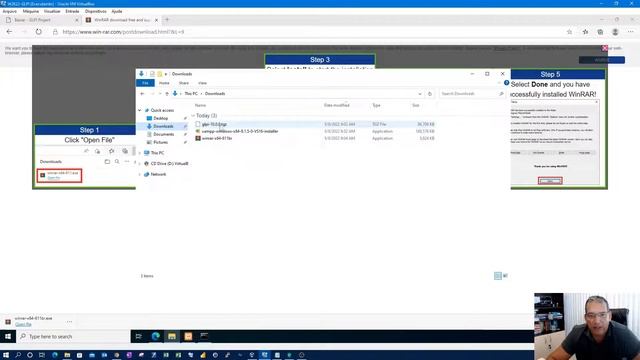Click the Explorer back arrow
The height and width of the screenshot is (360, 640).
[142, 93]
